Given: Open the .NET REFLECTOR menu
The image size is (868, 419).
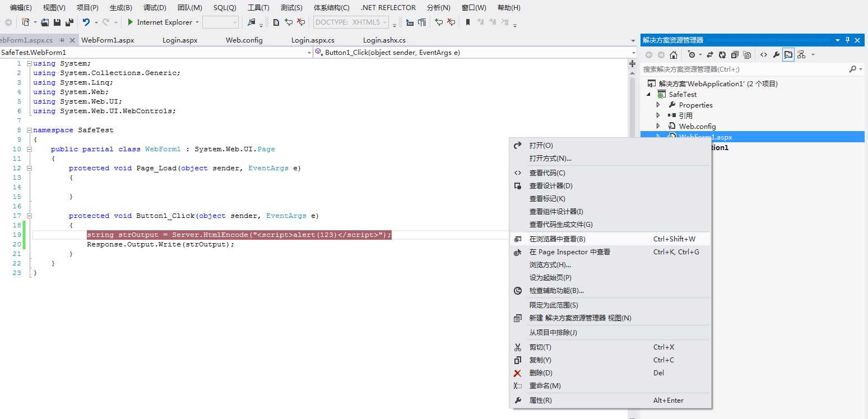Looking at the screenshot, I should pos(388,8).
